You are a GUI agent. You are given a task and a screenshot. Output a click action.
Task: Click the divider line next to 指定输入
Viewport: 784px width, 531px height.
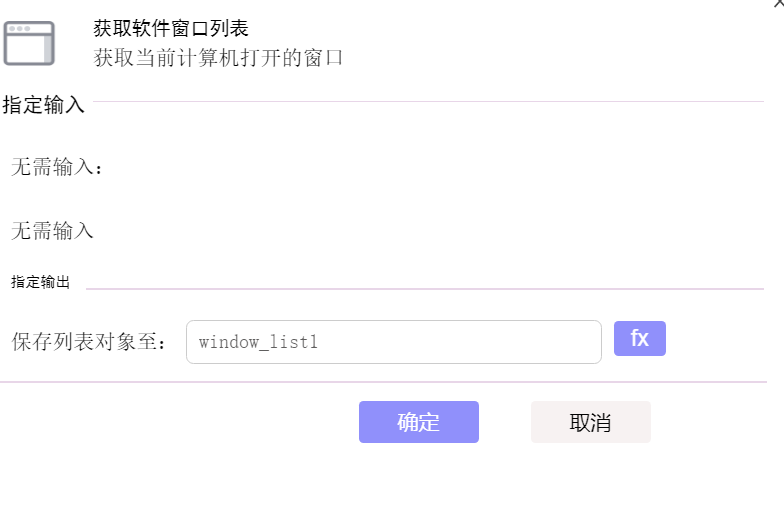(428, 102)
